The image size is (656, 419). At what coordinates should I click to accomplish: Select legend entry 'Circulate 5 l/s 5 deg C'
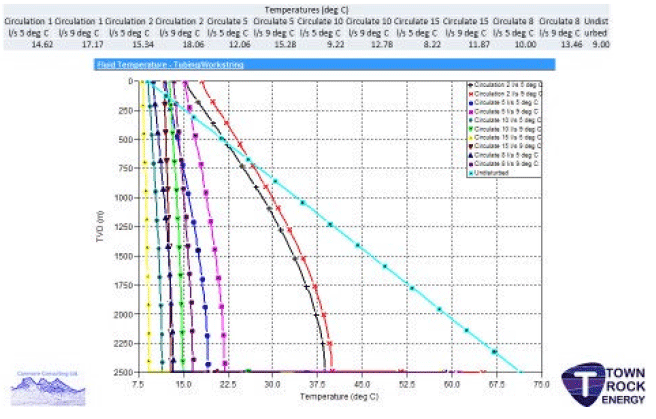point(504,102)
